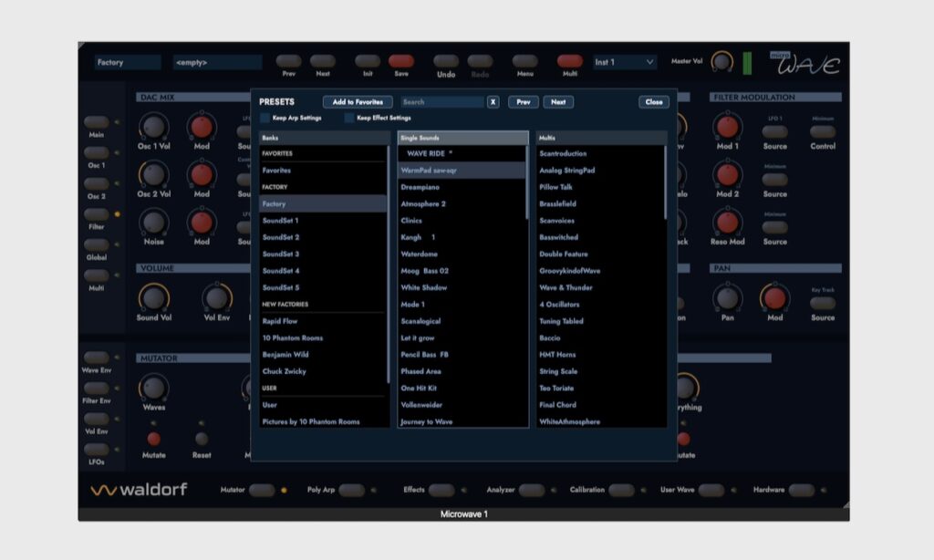Select 4 Oscillators multi

tap(600, 304)
